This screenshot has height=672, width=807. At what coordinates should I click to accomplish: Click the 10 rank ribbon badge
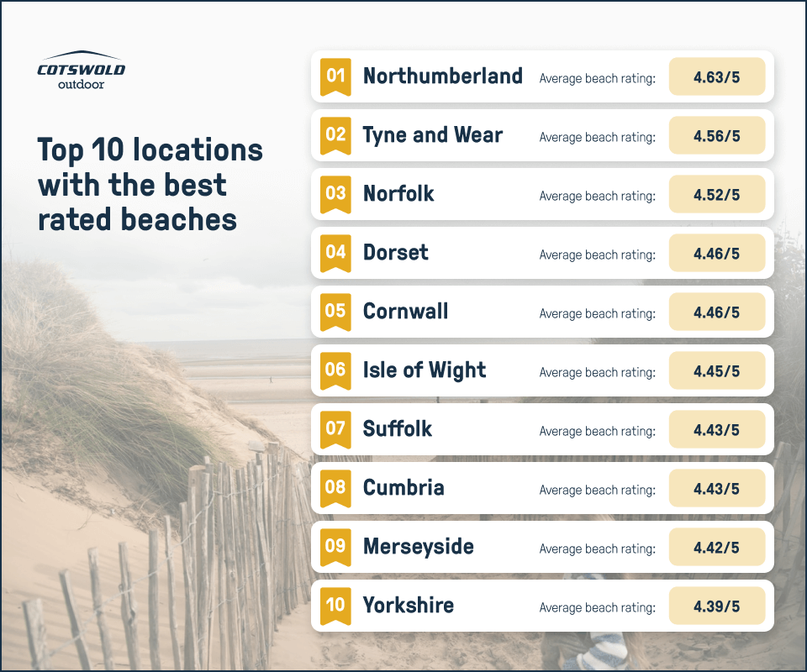point(335,606)
